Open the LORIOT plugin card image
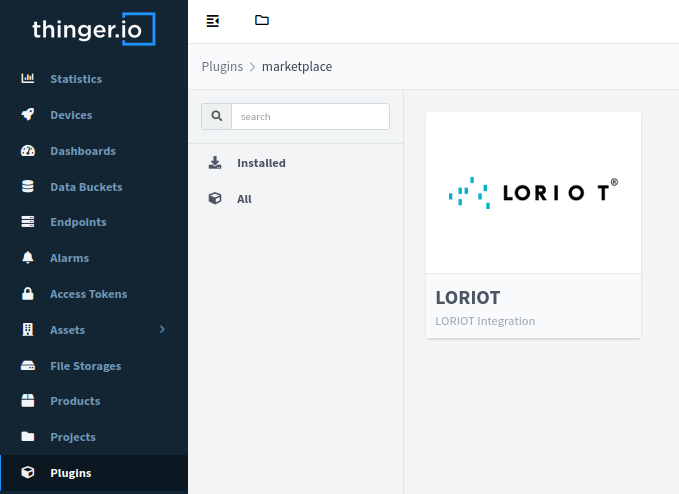Image resolution: width=679 pixels, height=494 pixels. [x=533, y=192]
